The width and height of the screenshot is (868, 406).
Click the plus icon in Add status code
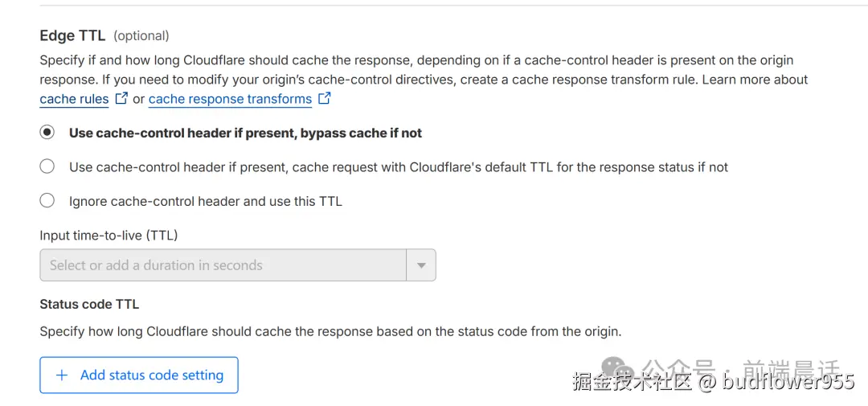pos(62,375)
